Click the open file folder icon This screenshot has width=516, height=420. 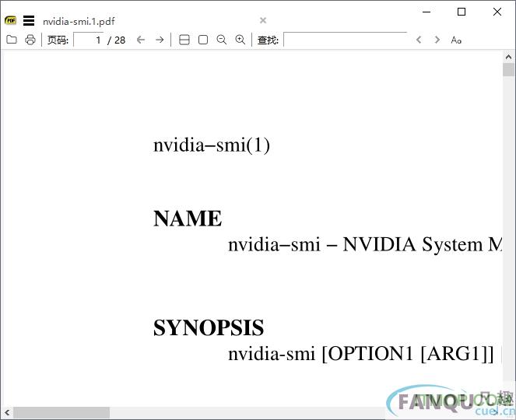11,40
